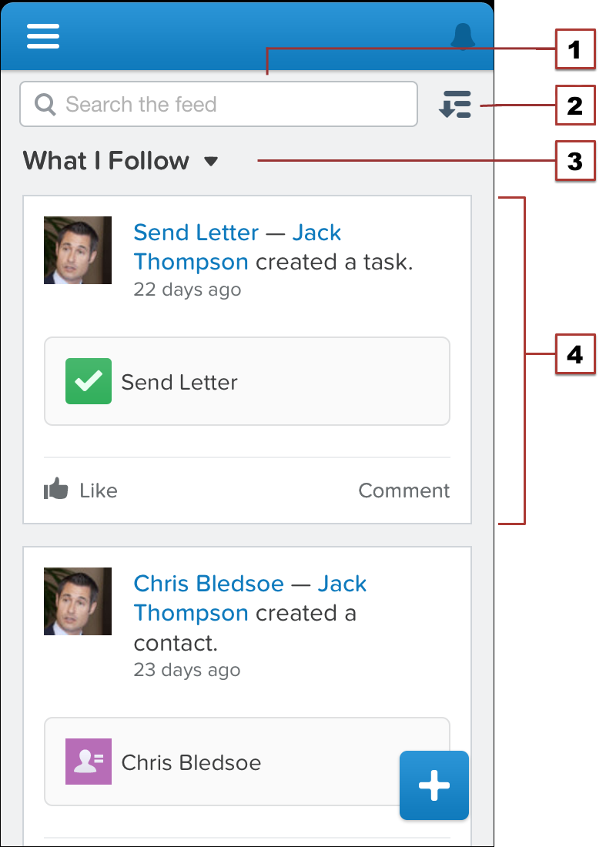This screenshot has width=616, height=847.
Task: Expand the What I Follow dropdown arrow
Action: [x=211, y=162]
